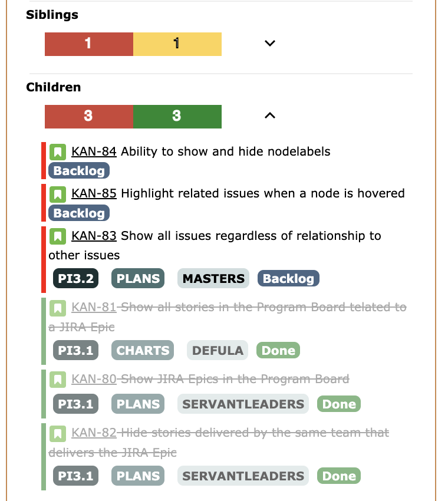Screen dimensions: 448x501
Task: Collapse the Children section chevron
Action: pyautogui.click(x=270, y=116)
